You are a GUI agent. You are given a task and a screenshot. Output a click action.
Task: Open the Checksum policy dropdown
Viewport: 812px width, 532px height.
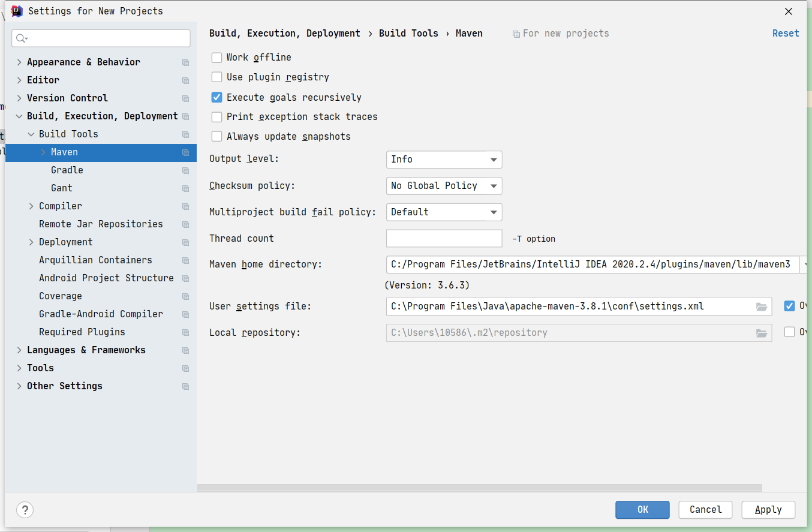click(x=444, y=186)
